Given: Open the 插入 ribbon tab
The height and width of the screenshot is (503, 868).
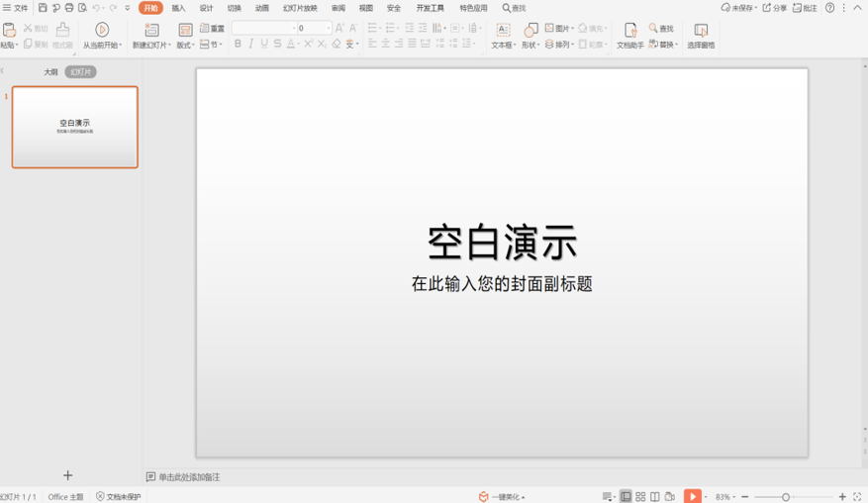Looking at the screenshot, I should pyautogui.click(x=178, y=8).
